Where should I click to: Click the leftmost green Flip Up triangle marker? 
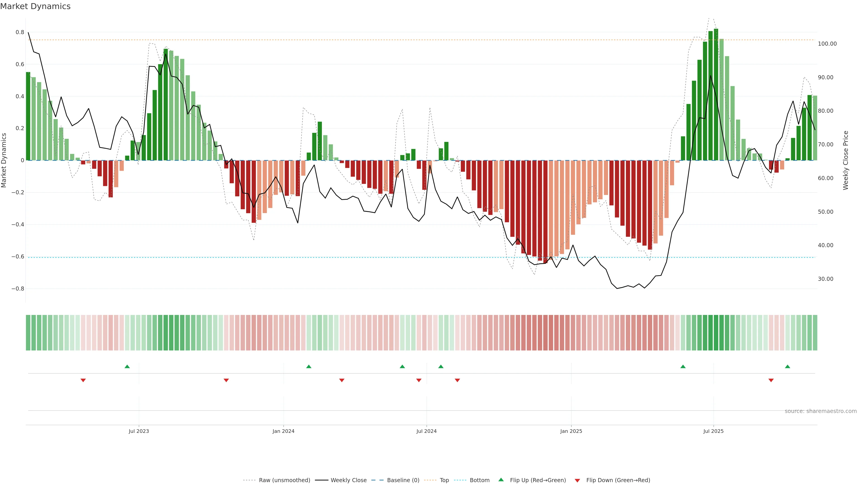coord(127,366)
